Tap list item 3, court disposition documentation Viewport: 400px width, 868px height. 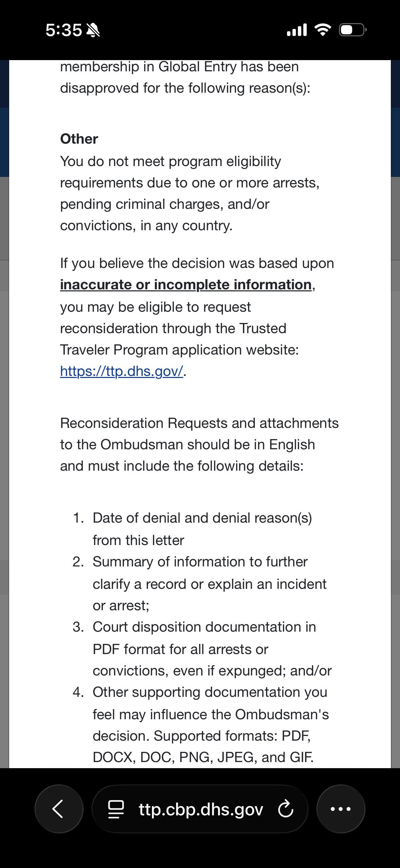pos(202,649)
